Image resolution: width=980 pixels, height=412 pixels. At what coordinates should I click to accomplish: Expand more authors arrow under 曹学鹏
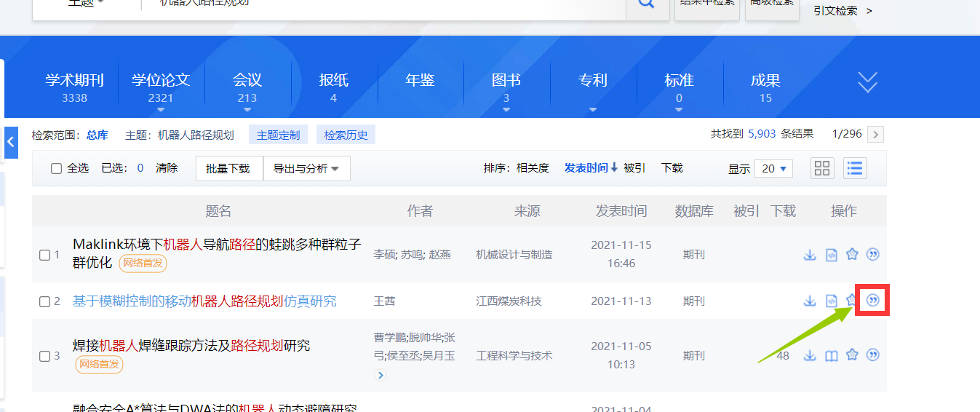(381, 376)
